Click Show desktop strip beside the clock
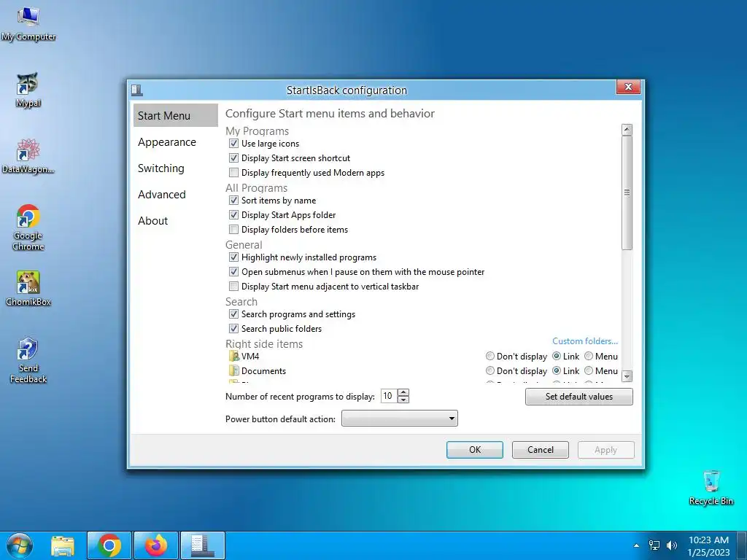 (x=742, y=545)
